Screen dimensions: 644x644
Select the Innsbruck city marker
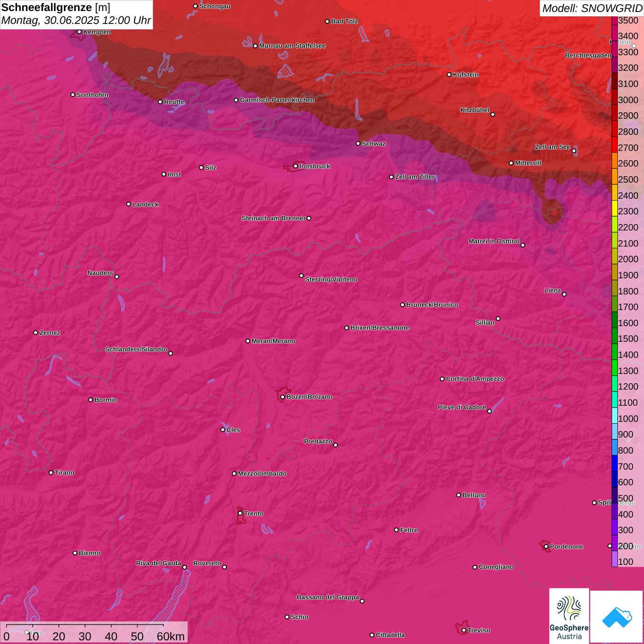pyautogui.click(x=295, y=166)
